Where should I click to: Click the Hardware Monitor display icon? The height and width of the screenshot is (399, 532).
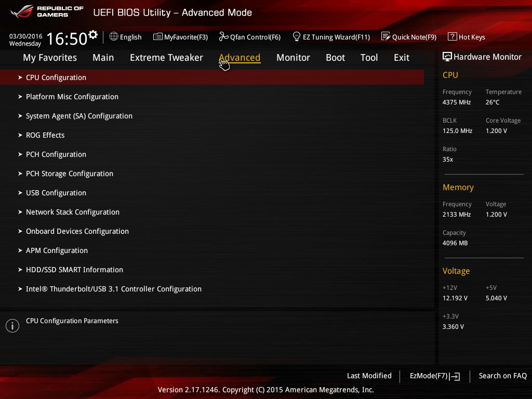point(447,57)
